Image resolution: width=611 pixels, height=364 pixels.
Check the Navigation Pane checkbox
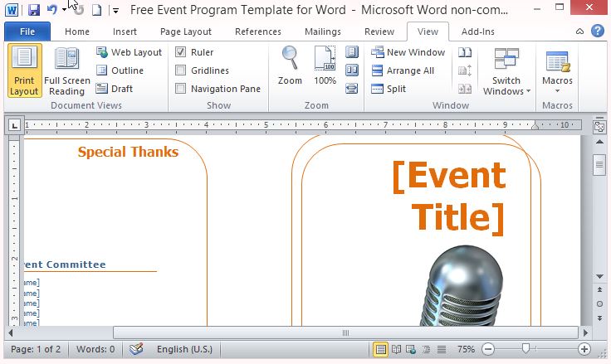181,89
